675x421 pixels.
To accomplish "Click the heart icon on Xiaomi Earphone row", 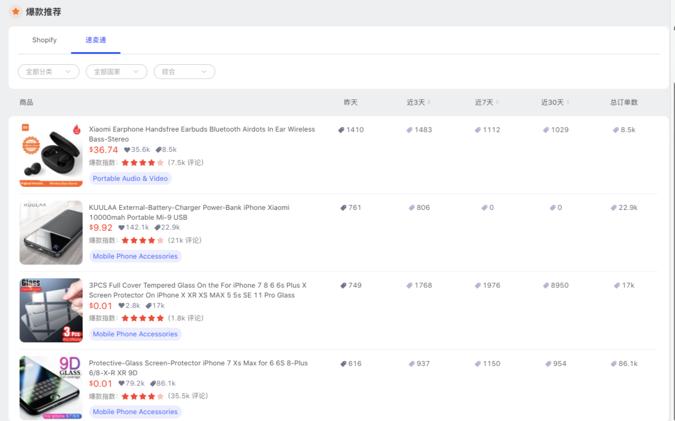I will pyautogui.click(x=127, y=150).
